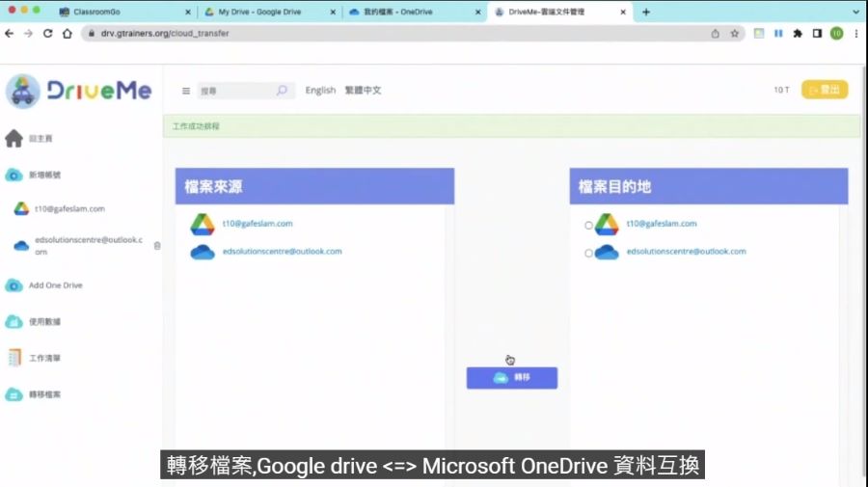The width and height of the screenshot is (868, 487).
Task: Click the yellow logout button
Action: (825, 90)
